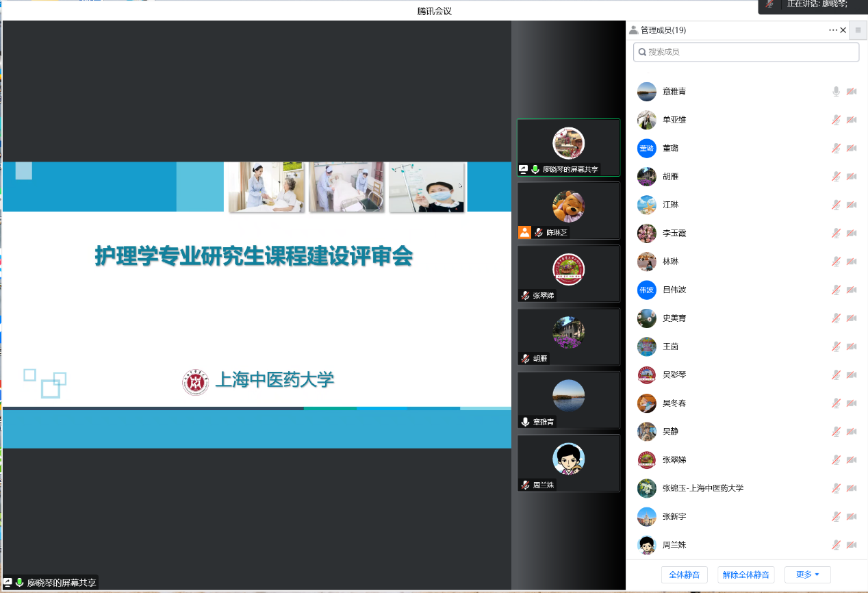This screenshot has height=593, width=868.
Task: Click the host badge icon on 陈琳芝's tile
Action: (x=524, y=232)
